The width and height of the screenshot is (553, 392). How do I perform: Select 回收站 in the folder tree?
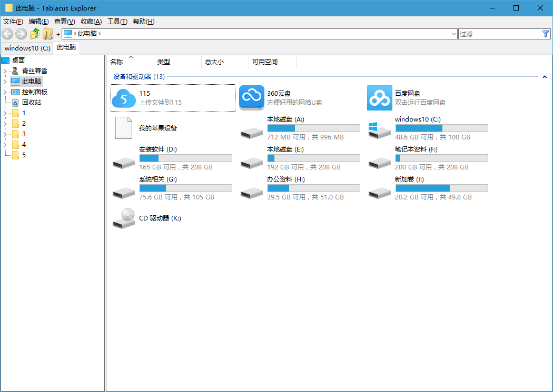click(x=32, y=103)
